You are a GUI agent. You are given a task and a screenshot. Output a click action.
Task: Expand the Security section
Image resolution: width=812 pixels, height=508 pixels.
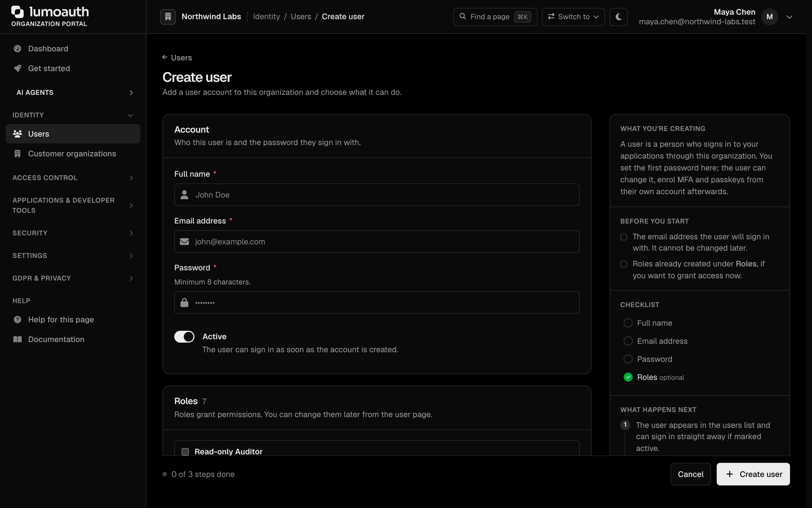(73, 233)
